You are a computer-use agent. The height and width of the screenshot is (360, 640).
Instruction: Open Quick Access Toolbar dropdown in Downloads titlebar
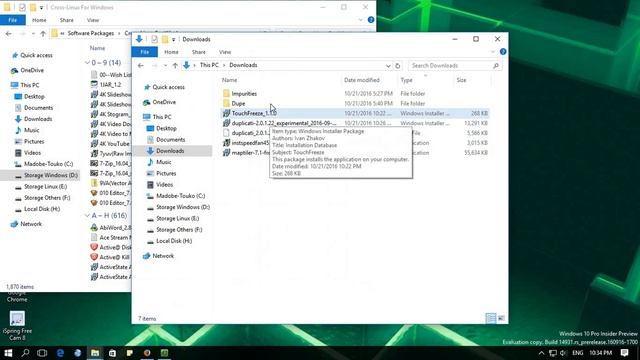(x=173, y=40)
